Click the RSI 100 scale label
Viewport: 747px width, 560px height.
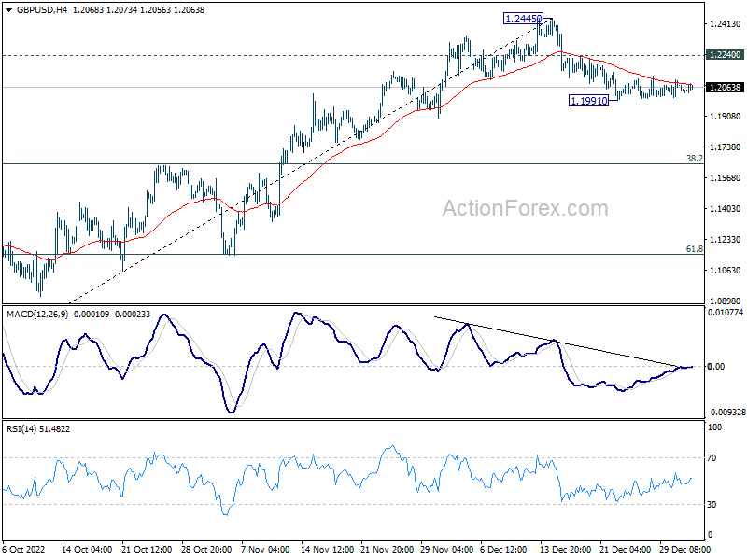(x=715, y=427)
